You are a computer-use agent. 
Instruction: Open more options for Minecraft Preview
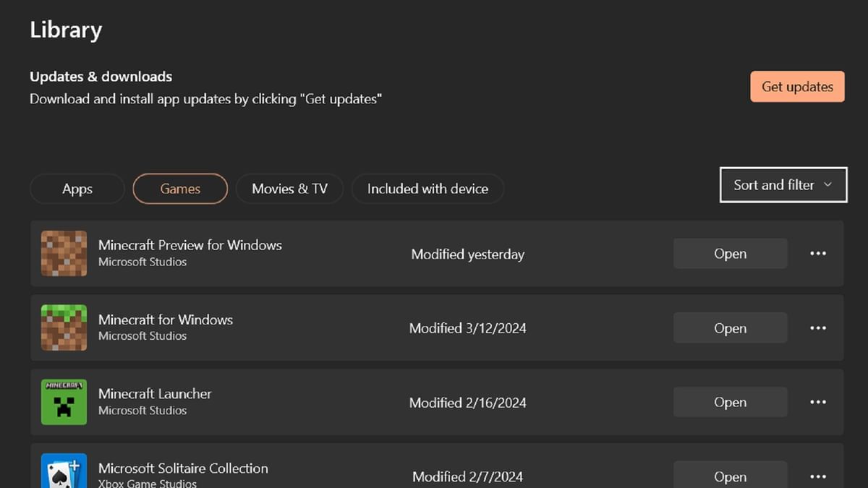[818, 253]
